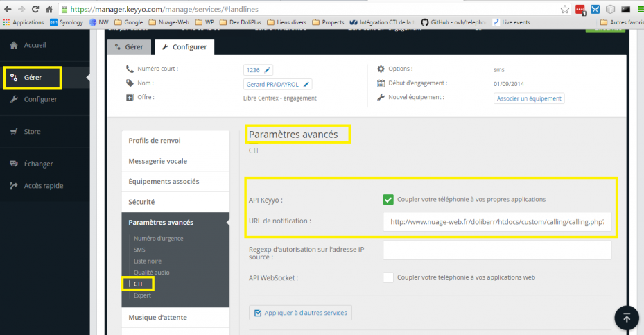Open the Synology bookmark
The height and width of the screenshot is (335, 644).
pyautogui.click(x=67, y=22)
